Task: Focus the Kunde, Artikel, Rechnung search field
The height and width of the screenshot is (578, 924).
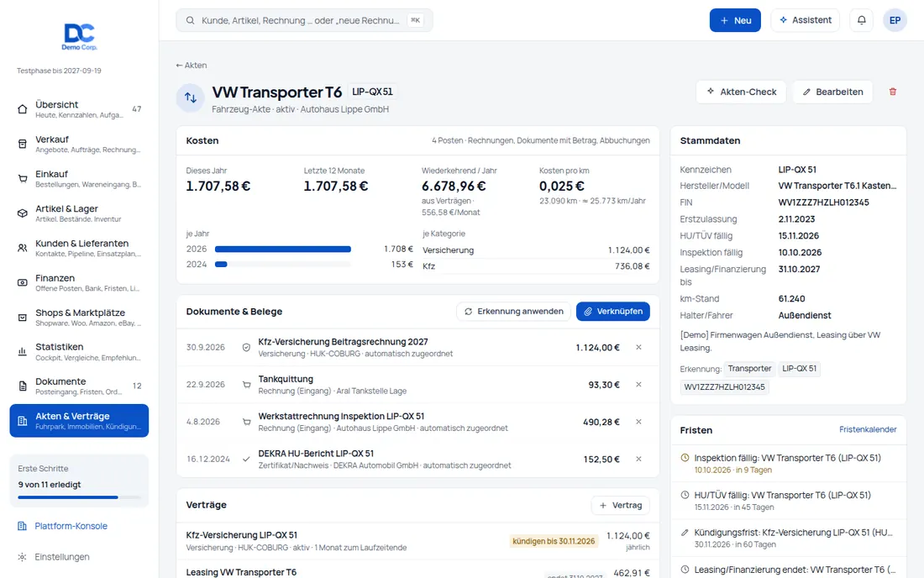Action: tap(304, 20)
